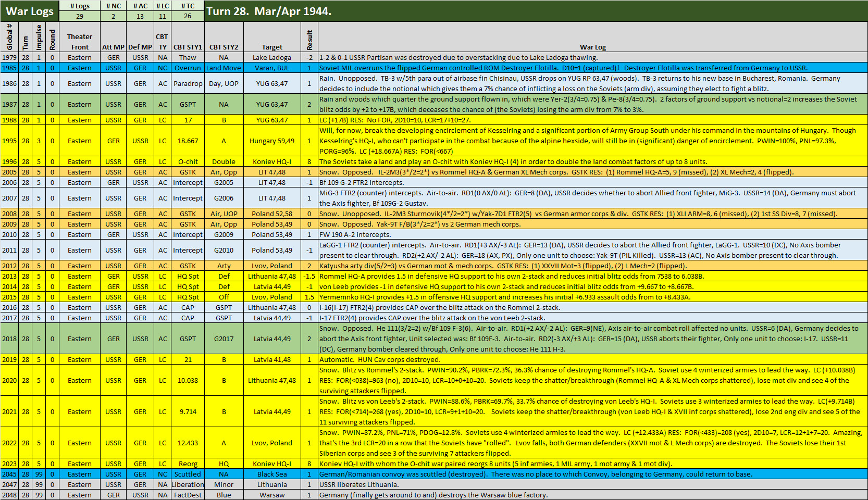Click the 'Paradrop' cell
868x500 pixels.
click(x=188, y=83)
